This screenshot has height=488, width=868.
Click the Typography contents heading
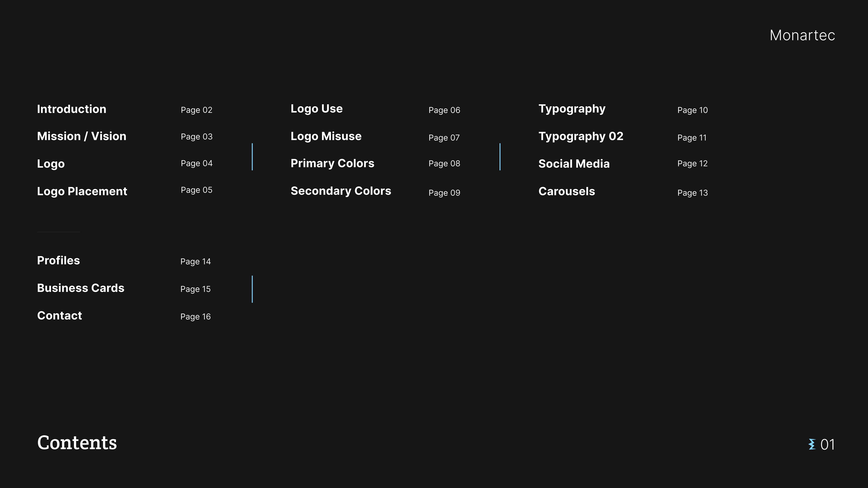pos(572,109)
